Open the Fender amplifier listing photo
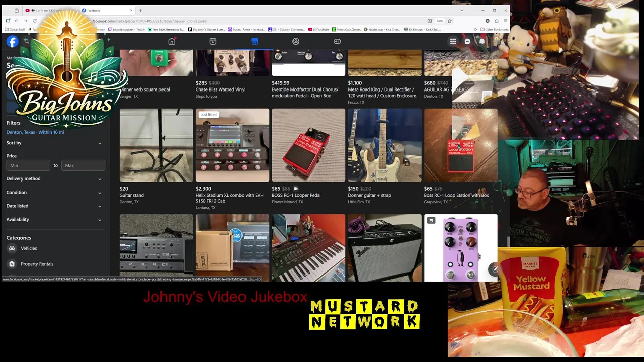The image size is (644, 362). 384,248
